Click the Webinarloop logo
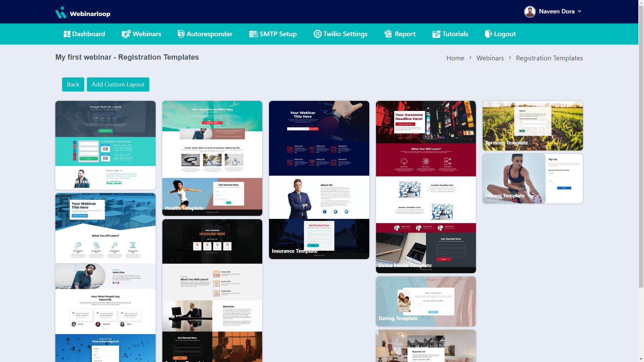 pos(83,12)
